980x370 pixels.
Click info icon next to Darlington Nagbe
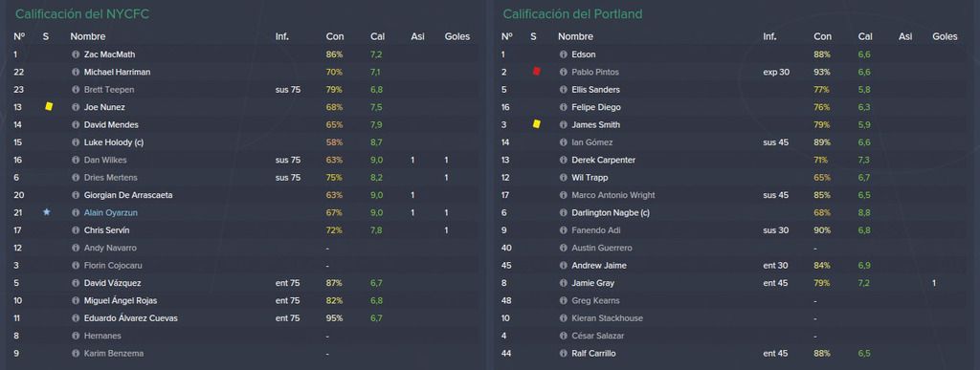click(563, 213)
